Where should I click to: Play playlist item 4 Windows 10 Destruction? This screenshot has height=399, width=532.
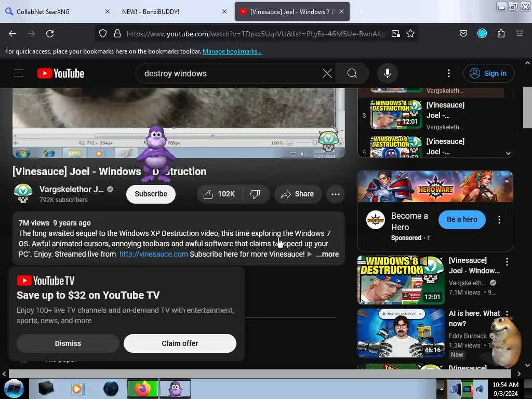point(396,147)
